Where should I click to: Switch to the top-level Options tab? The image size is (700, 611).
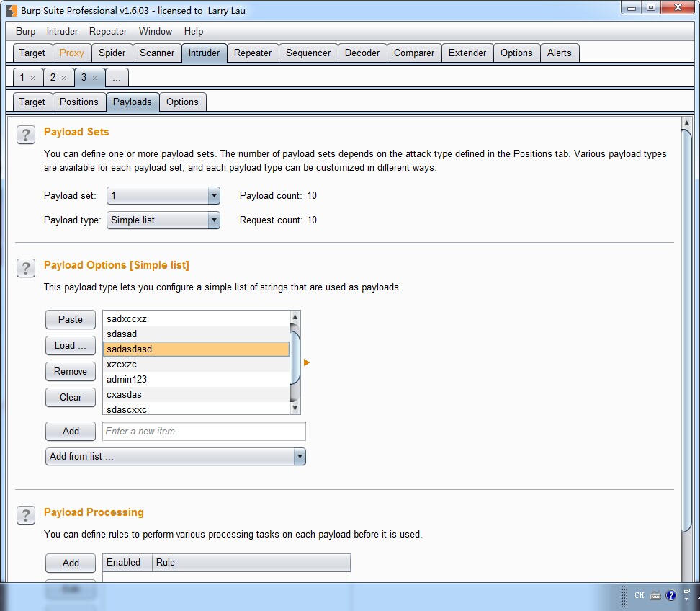pyautogui.click(x=516, y=53)
